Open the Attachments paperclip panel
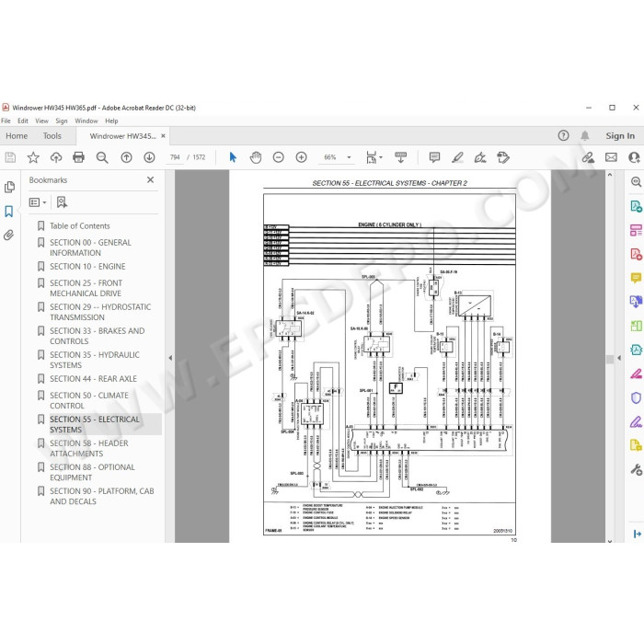This screenshot has height=644, width=644. click(9, 236)
